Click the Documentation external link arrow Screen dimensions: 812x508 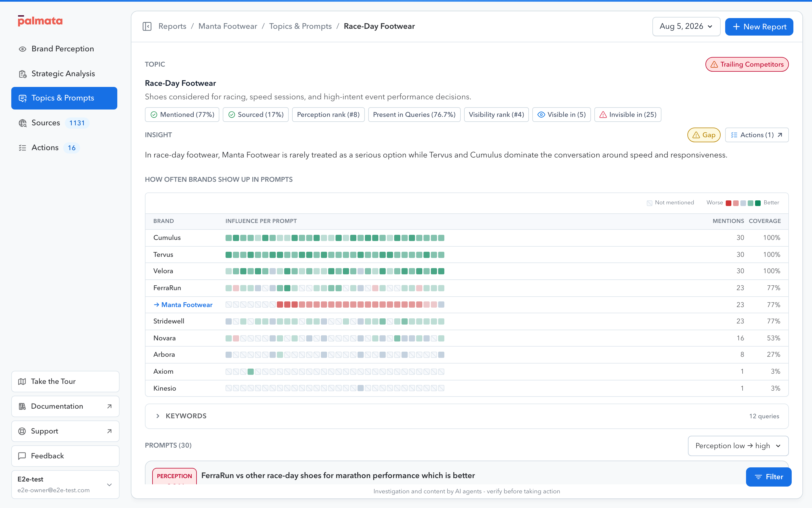click(x=109, y=406)
